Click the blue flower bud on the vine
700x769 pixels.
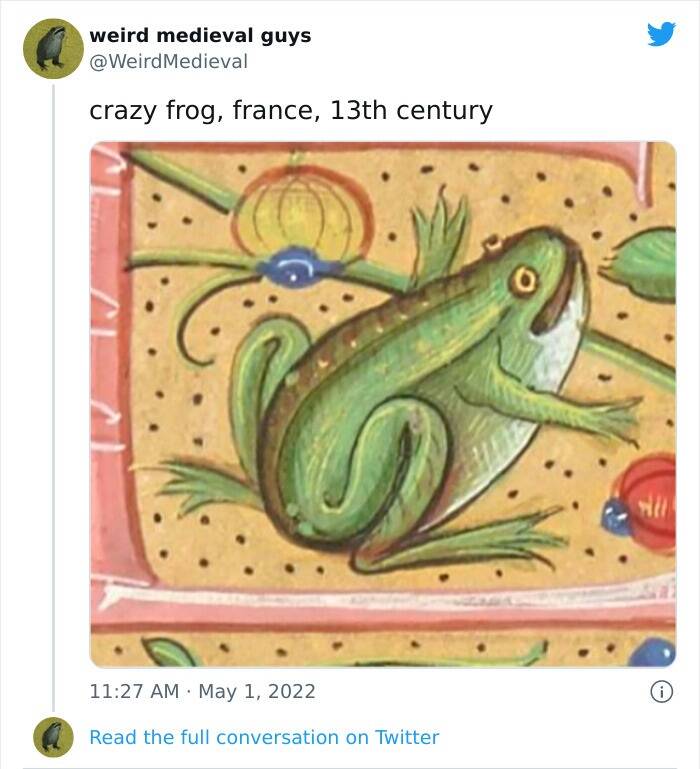coord(296,267)
